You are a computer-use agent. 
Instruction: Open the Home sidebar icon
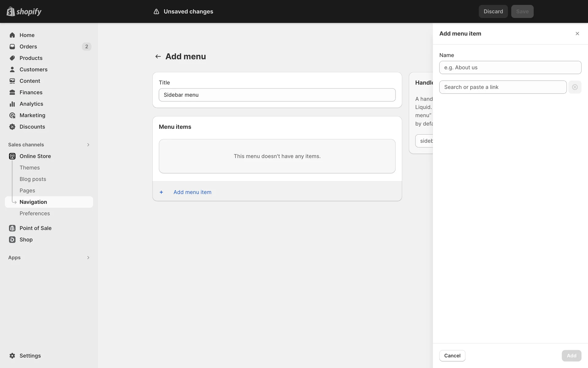tap(12, 35)
